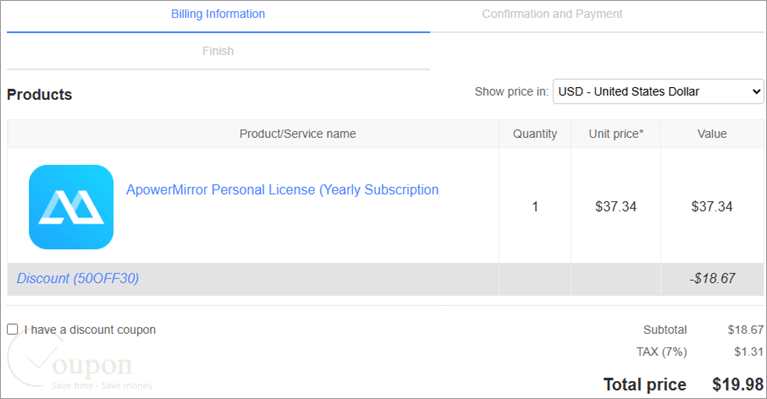Click the quantity value 1
Viewport: 767px width, 399px height.
pos(535,207)
